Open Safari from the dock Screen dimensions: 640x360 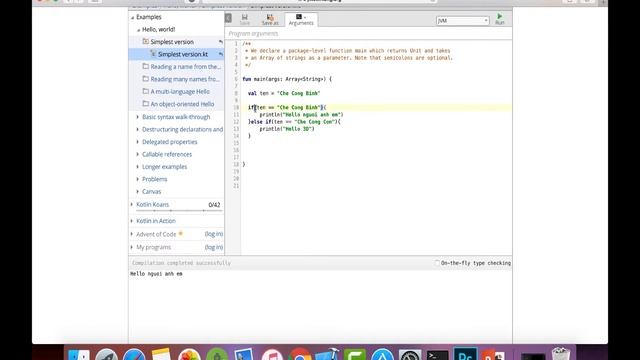click(134, 354)
